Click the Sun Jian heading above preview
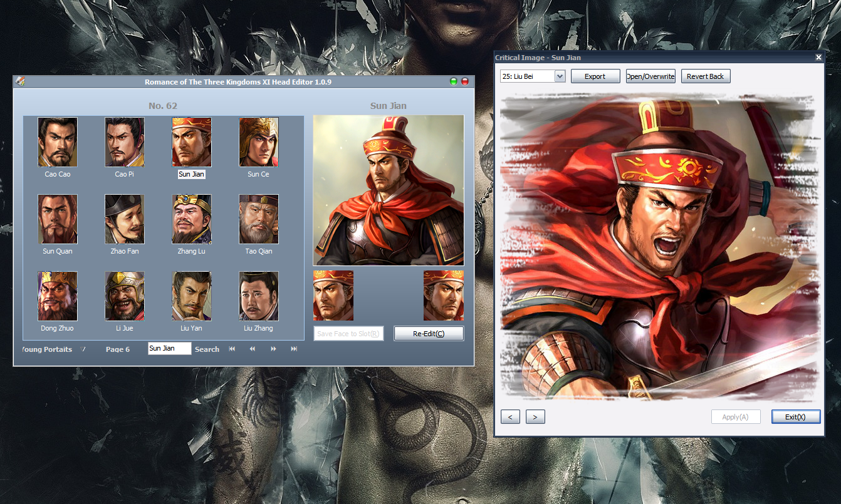This screenshot has width=841, height=504. (389, 106)
